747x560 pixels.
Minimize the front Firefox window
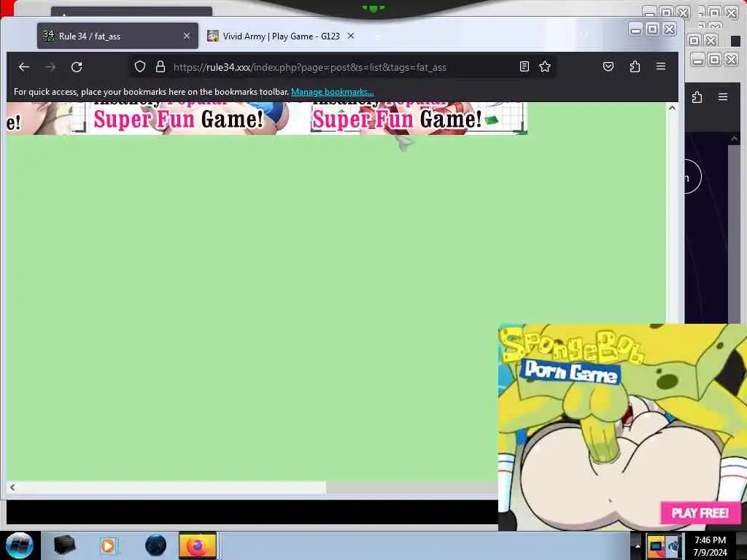click(x=635, y=29)
